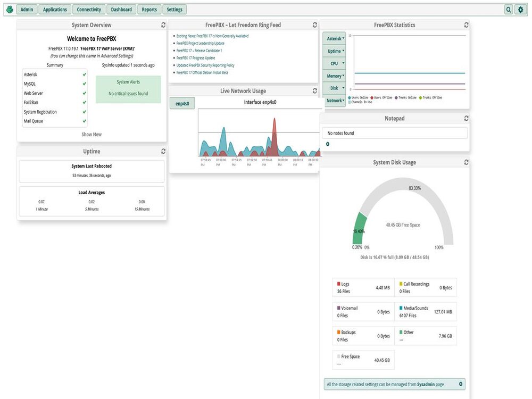
Task: Expand the Uptime statistics dropdown
Action: (x=334, y=51)
